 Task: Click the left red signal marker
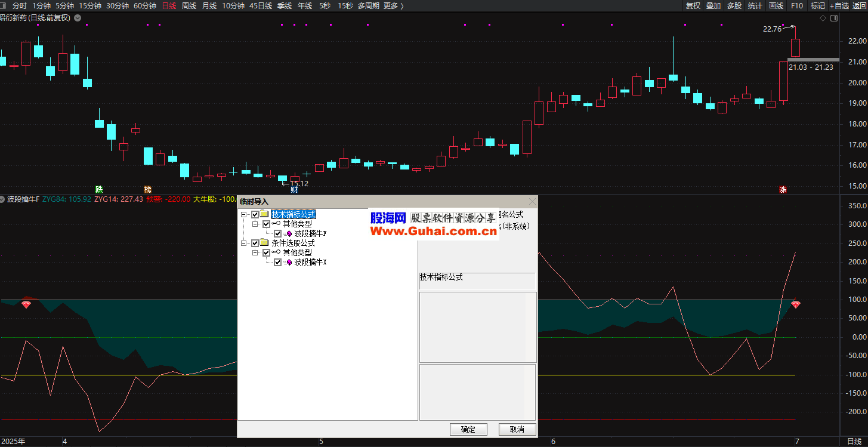pos(26,304)
